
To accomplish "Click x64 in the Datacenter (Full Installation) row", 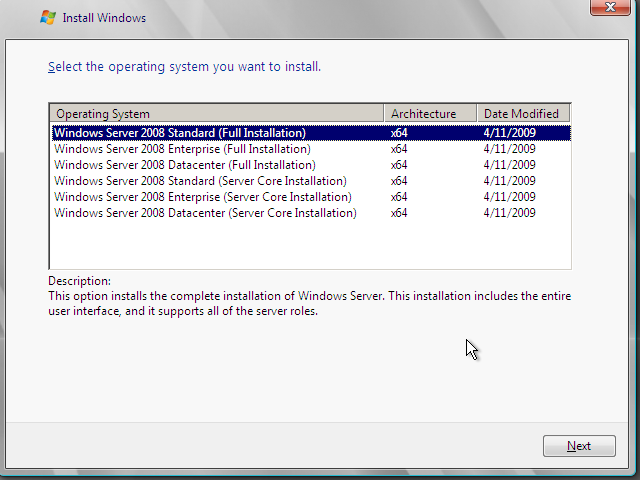I will point(399,165).
